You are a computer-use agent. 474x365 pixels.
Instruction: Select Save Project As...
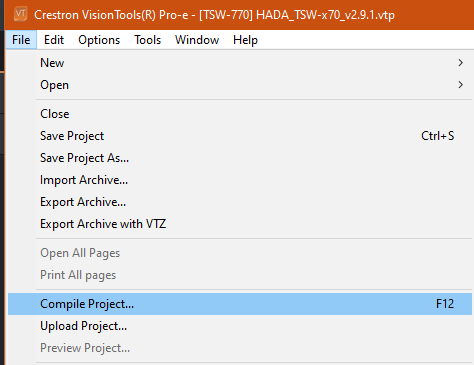pos(240,158)
